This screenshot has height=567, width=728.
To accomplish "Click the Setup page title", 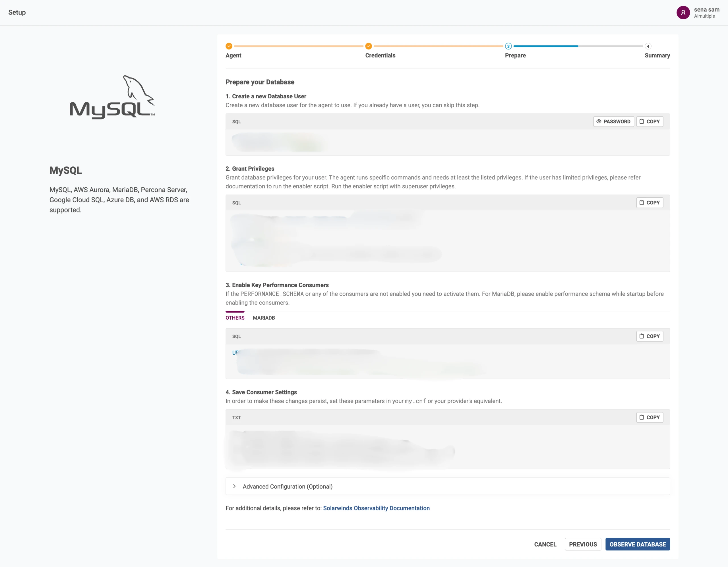I will point(17,12).
